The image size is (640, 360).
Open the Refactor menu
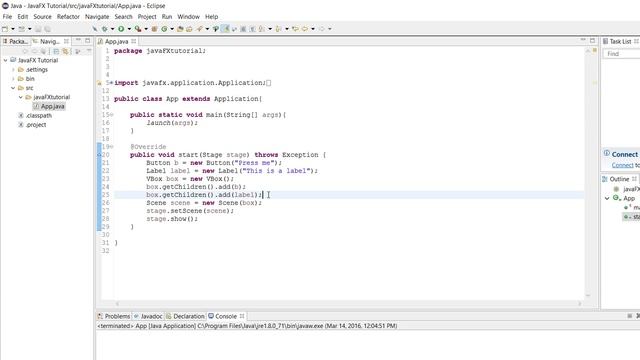[x=68, y=17]
